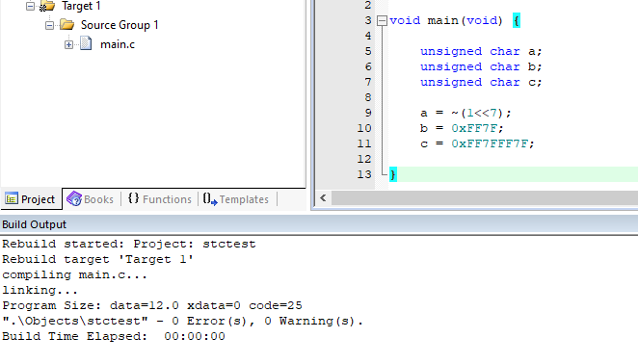The image size is (638, 364).
Task: Click the editor horizontal scrollbar track
Action: point(484,198)
